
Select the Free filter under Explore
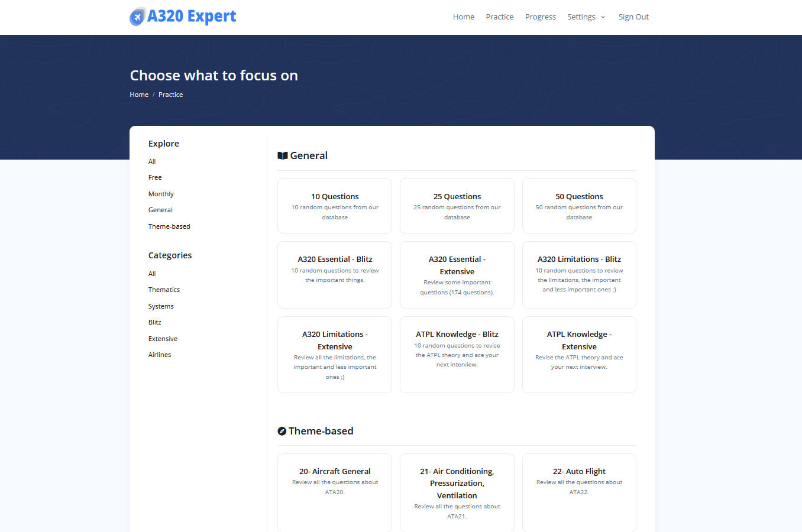tap(154, 177)
